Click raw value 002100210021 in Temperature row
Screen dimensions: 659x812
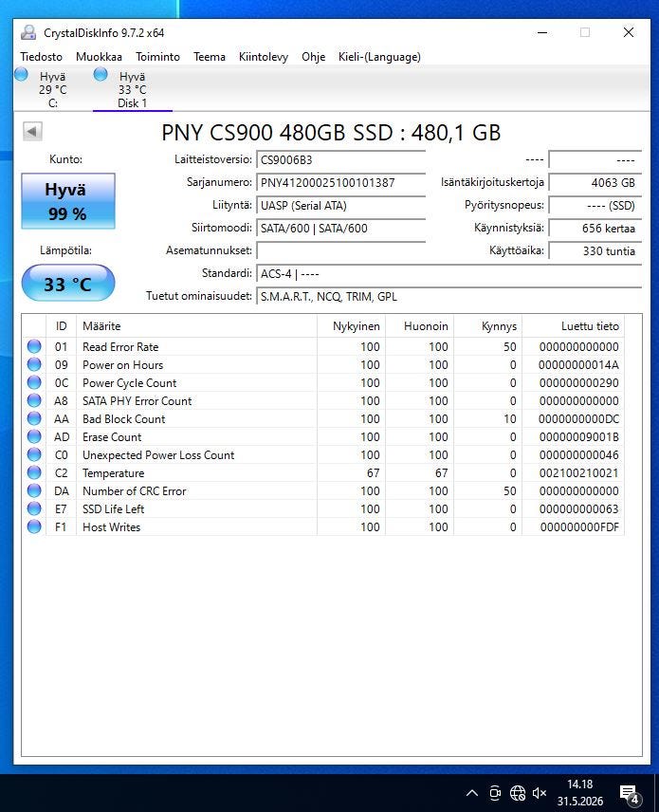pyautogui.click(x=578, y=472)
